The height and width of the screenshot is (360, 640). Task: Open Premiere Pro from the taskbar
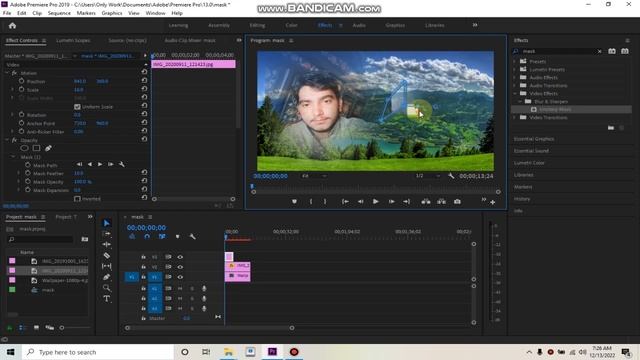[x=272, y=352]
